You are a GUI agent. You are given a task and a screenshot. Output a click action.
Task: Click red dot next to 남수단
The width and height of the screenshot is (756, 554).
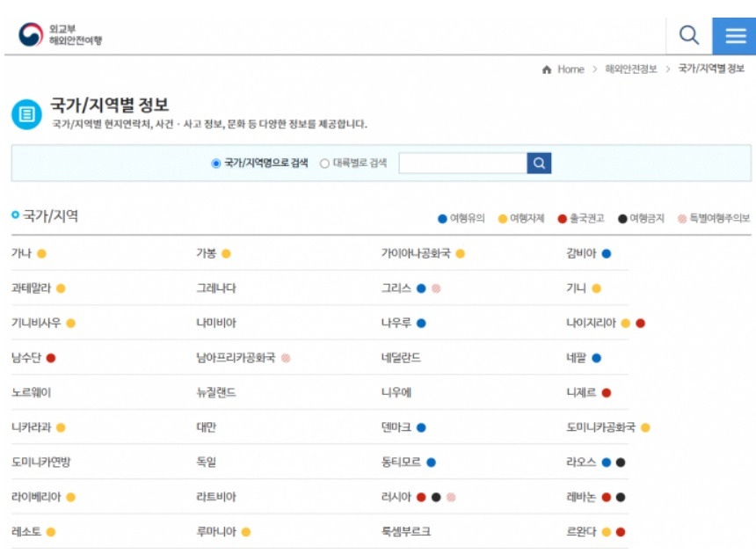point(51,358)
